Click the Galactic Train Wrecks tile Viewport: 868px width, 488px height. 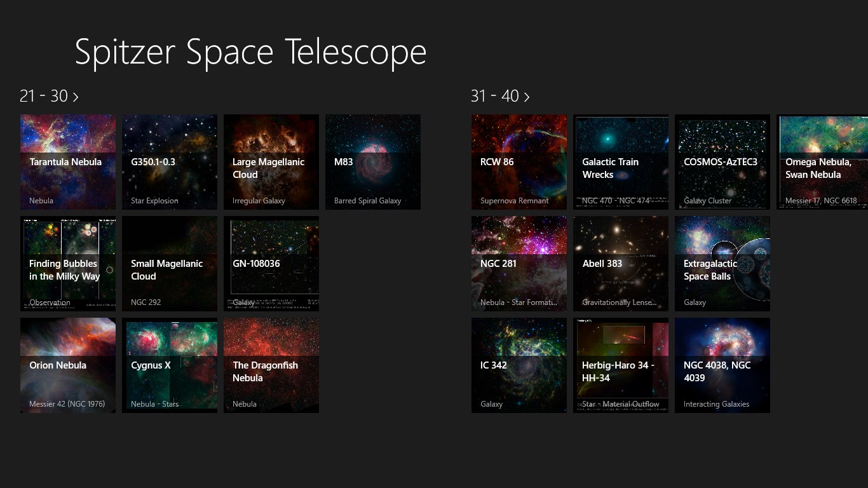coord(621,162)
